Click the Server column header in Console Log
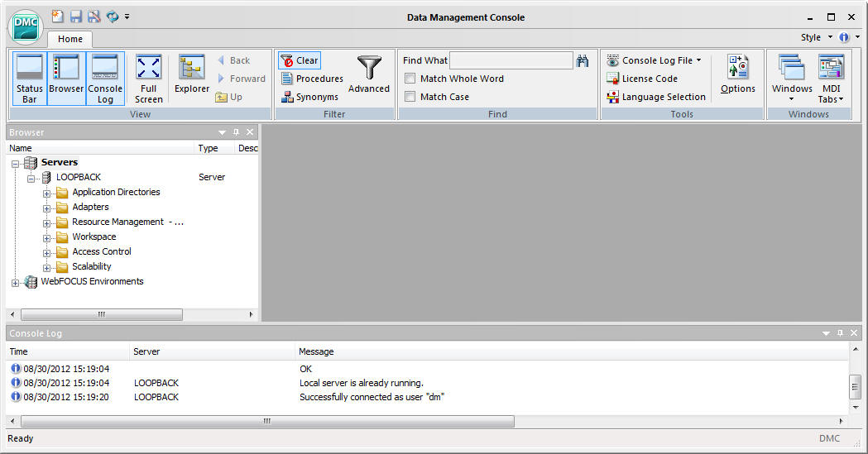868x454 pixels. click(x=213, y=351)
